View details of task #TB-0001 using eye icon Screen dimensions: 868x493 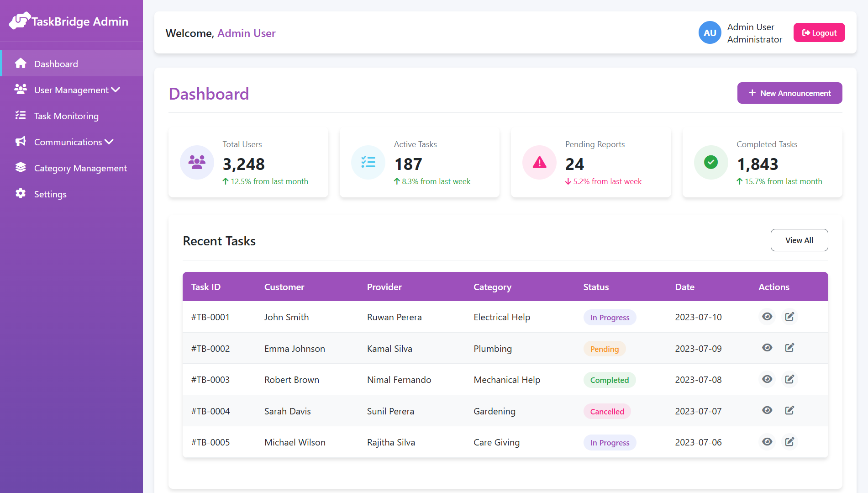point(767,316)
